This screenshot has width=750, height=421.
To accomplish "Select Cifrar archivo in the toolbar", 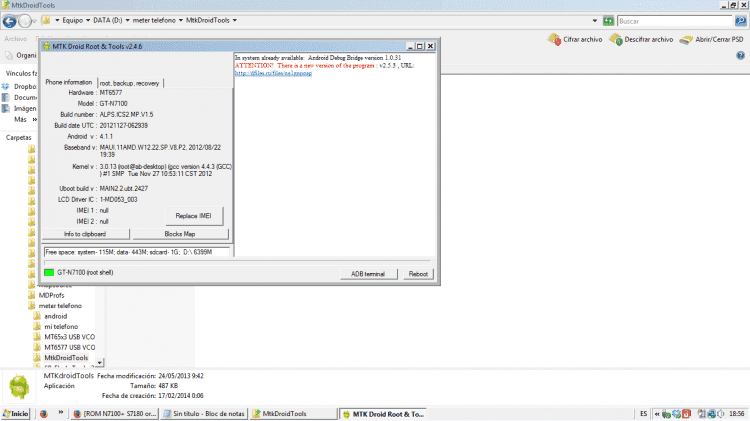I will tap(575, 39).
